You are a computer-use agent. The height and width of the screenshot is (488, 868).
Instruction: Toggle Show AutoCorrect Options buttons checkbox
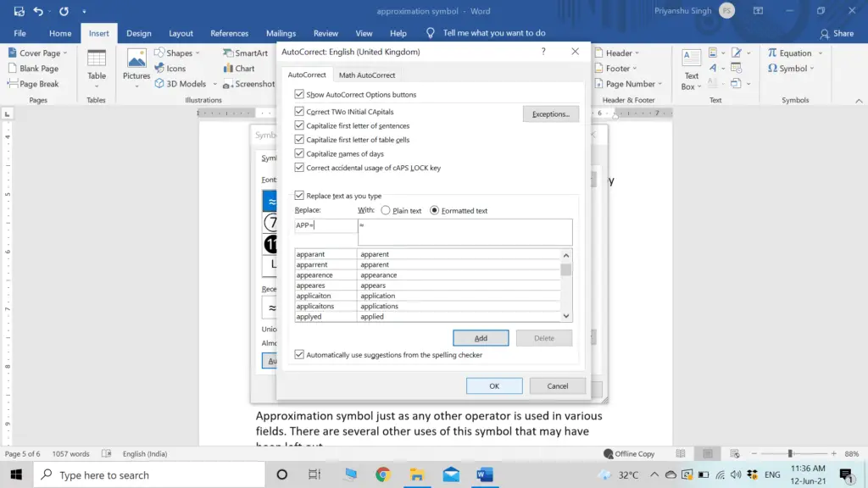[299, 94]
